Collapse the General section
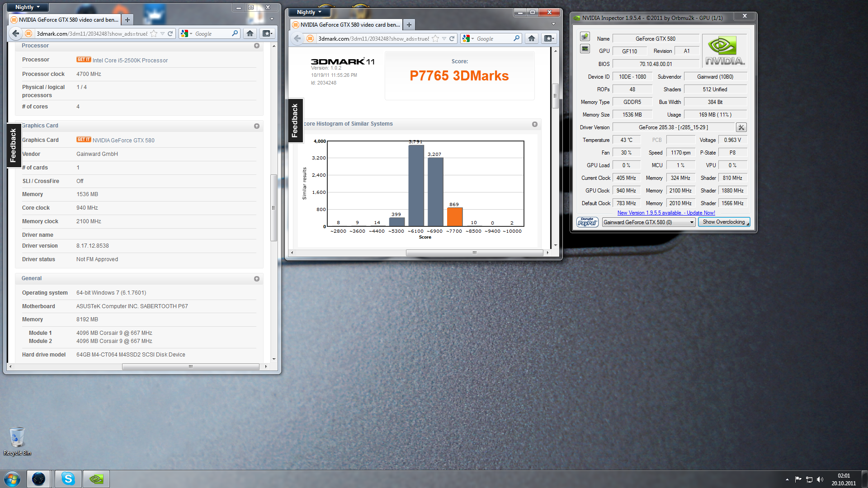 click(x=257, y=279)
